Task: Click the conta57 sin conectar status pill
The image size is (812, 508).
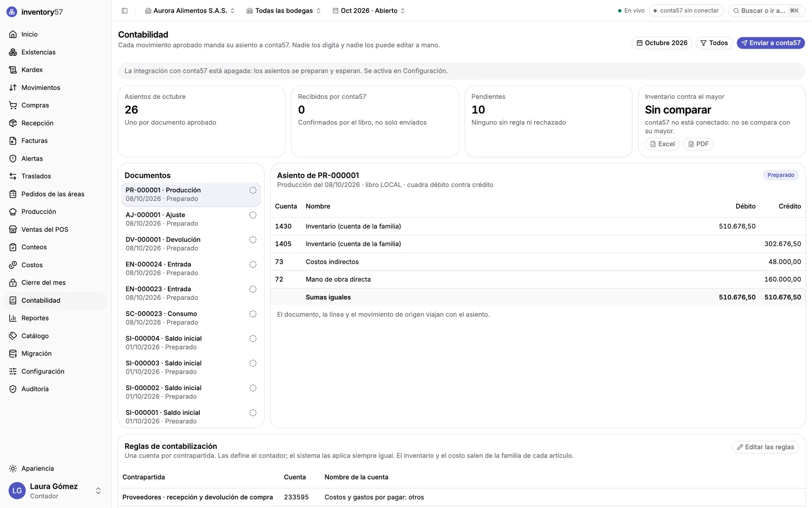Action: point(686,11)
